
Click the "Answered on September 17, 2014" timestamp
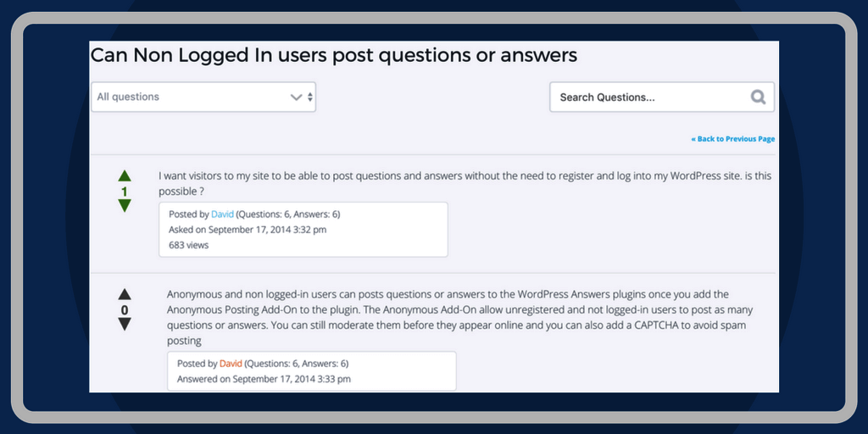(x=264, y=379)
